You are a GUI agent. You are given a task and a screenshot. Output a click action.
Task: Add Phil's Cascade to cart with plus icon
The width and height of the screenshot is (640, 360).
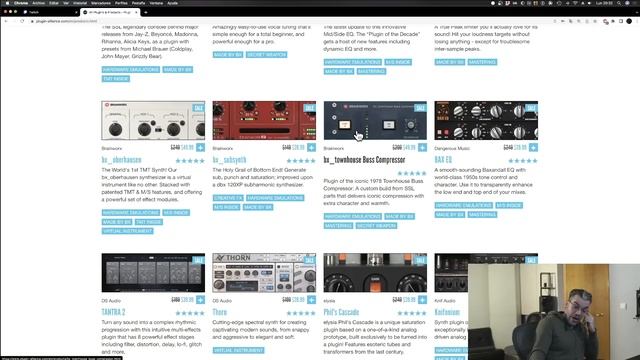click(x=422, y=300)
